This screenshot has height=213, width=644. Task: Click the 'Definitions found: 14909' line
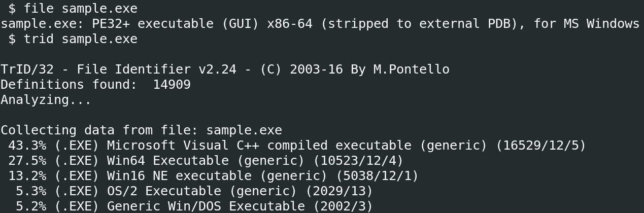[95, 85]
